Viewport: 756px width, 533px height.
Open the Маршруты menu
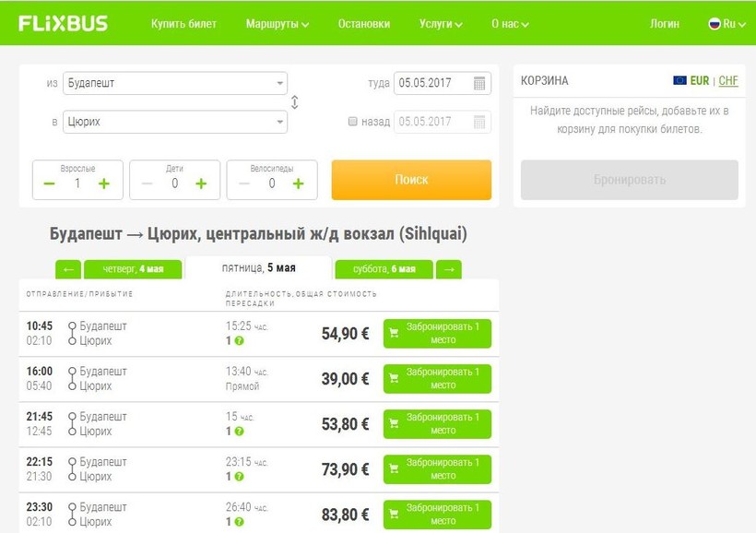277,24
